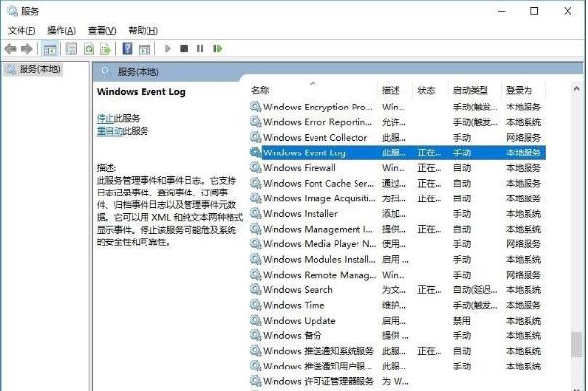
Task: Open the Help question mark icon
Action: 128,49
